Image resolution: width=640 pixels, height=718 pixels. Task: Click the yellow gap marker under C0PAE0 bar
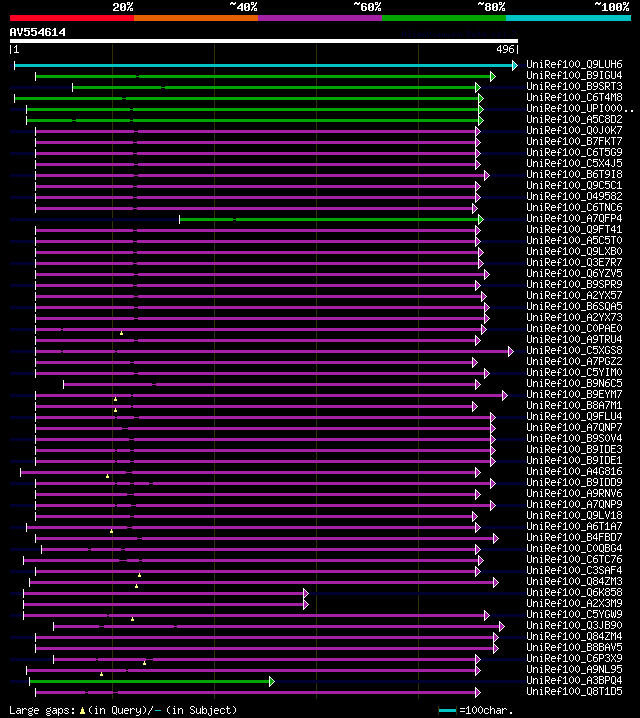(x=121, y=333)
